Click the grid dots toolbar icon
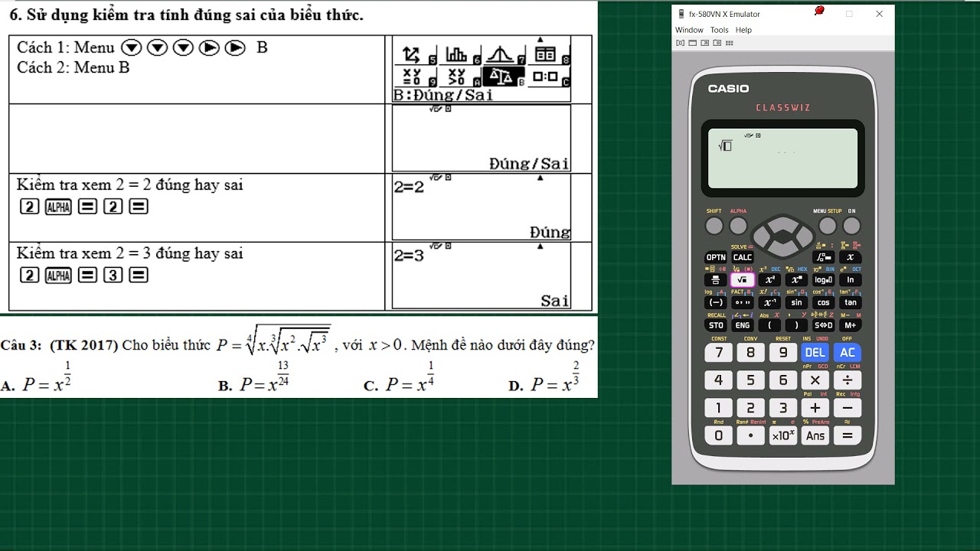This screenshot has width=980, height=551. pos(729,43)
